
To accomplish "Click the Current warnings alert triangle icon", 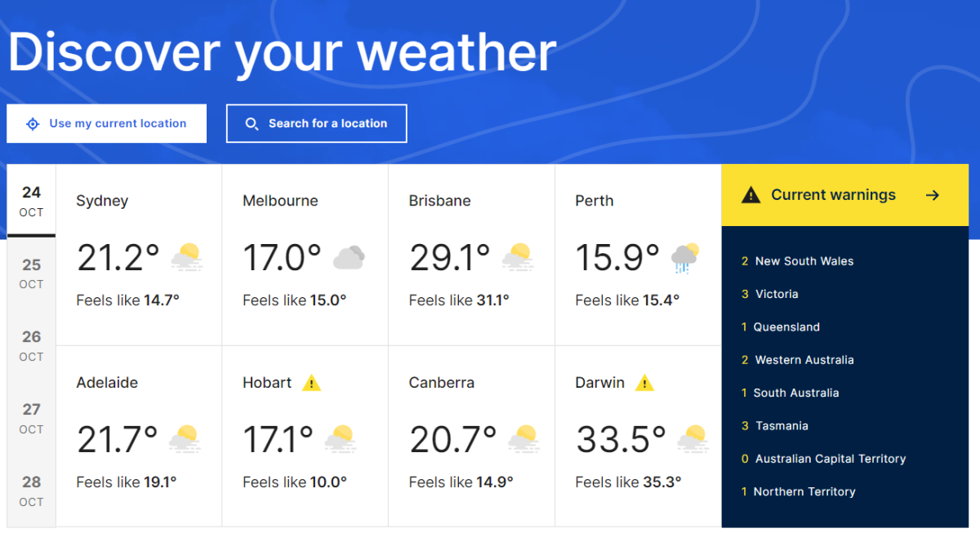I will [x=751, y=195].
